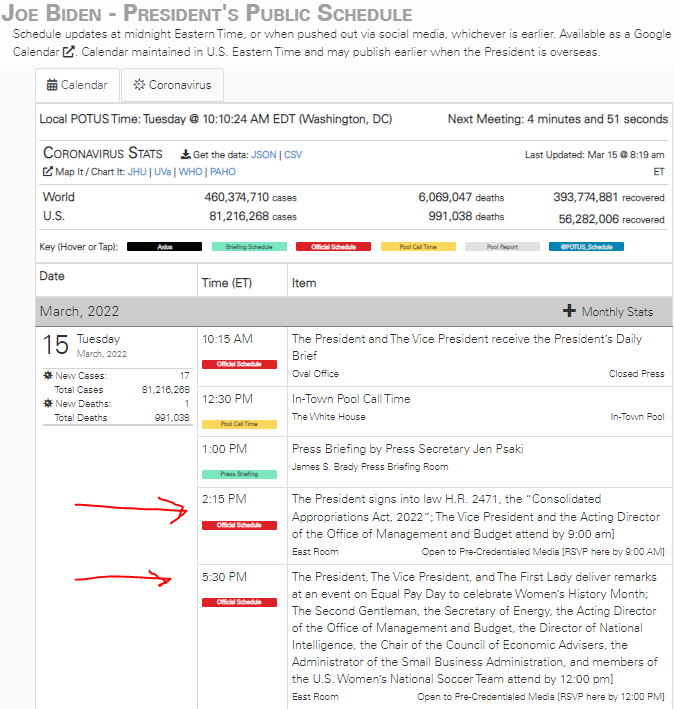Image resolution: width=674 pixels, height=709 pixels.
Task: Click the Closed Press label
Action: point(636,374)
